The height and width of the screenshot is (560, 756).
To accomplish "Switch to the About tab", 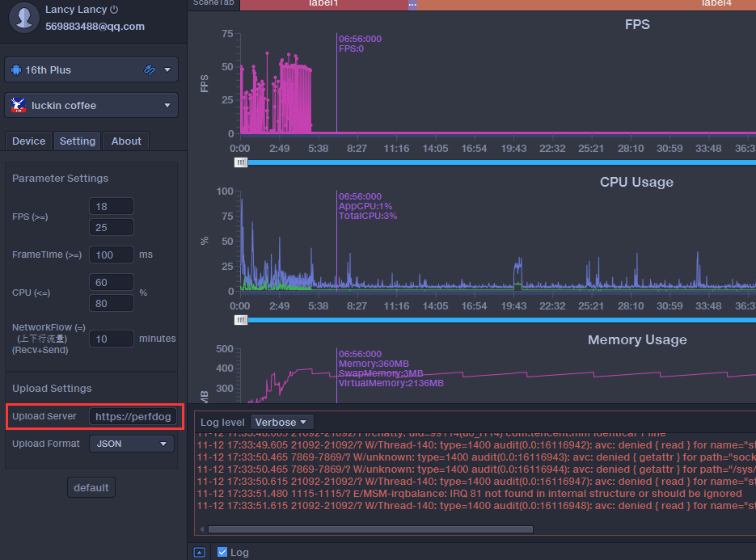I will click(x=126, y=141).
